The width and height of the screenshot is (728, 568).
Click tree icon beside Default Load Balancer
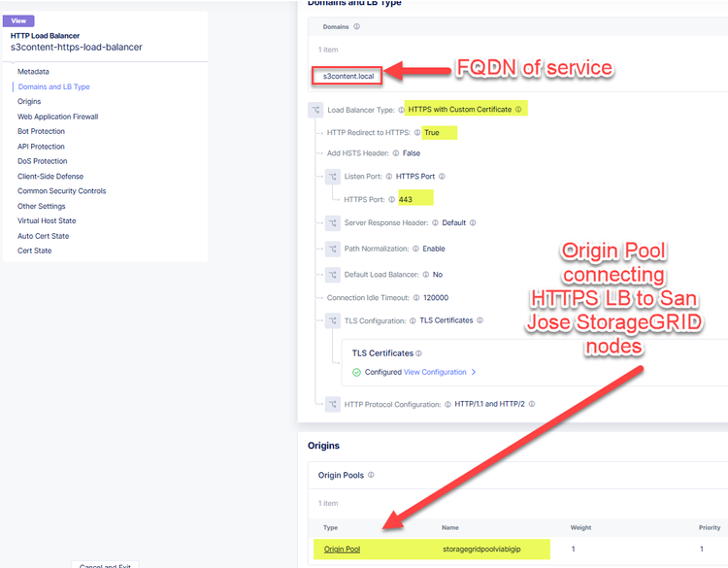(333, 275)
